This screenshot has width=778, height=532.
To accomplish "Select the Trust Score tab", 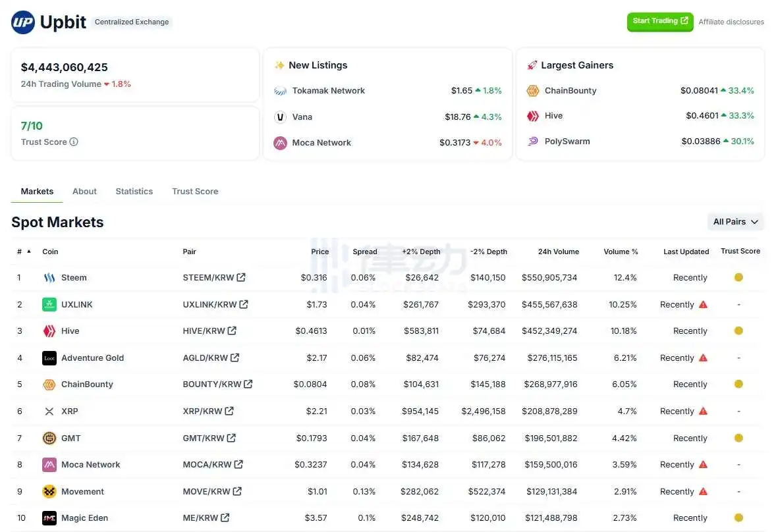I will pyautogui.click(x=194, y=191).
